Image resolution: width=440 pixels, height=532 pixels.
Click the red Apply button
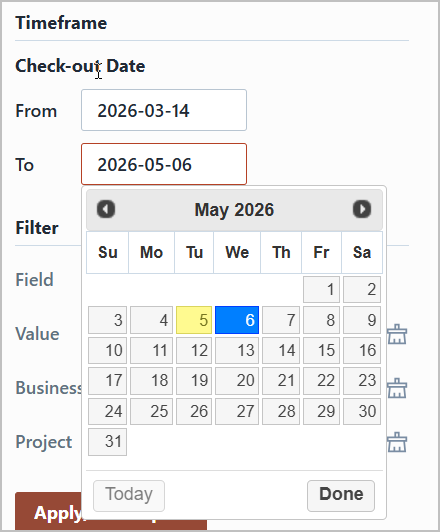tap(48, 512)
